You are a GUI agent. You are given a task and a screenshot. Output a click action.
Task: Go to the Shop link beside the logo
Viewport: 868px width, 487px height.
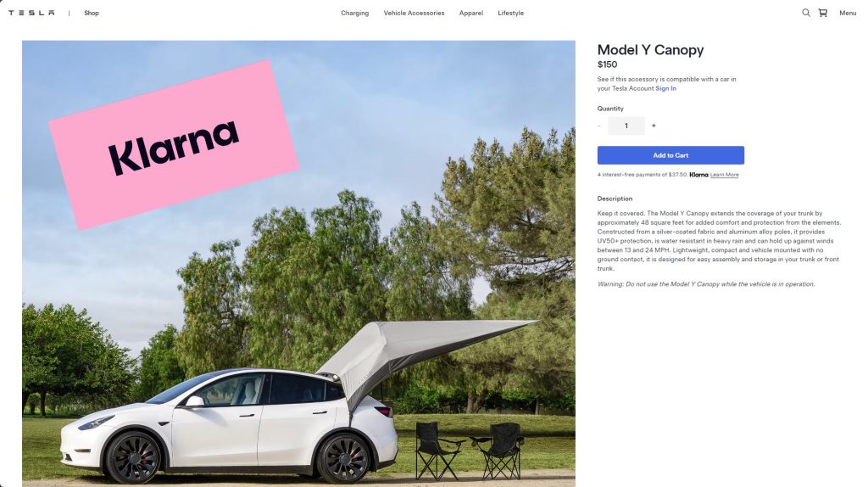92,13
